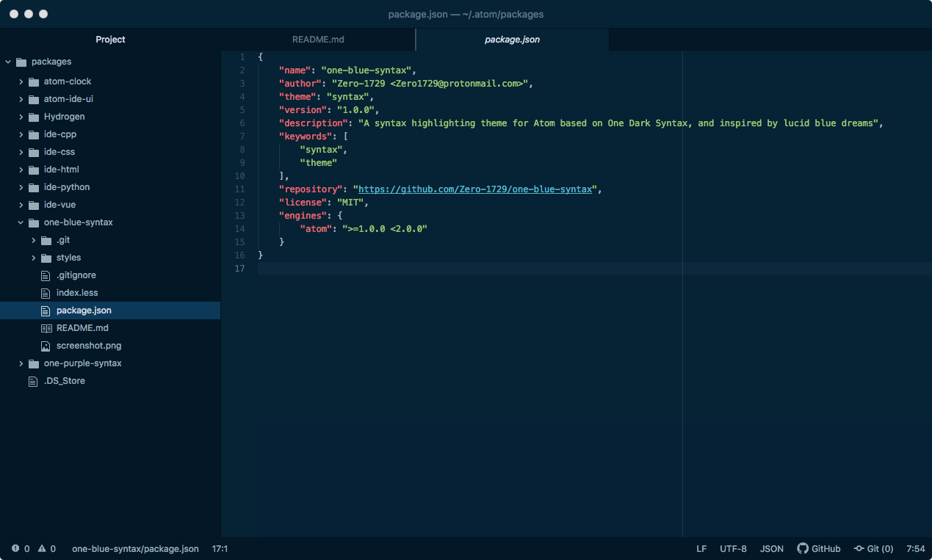Select .DS_Store file name in tree
Viewport: 932px width, 560px height.
coord(65,381)
